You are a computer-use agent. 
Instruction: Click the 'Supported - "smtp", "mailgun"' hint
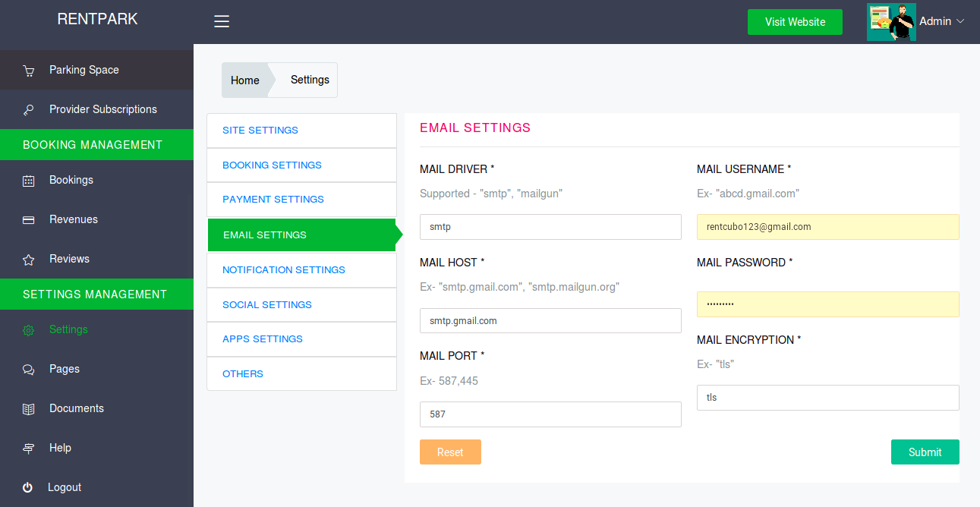click(491, 194)
